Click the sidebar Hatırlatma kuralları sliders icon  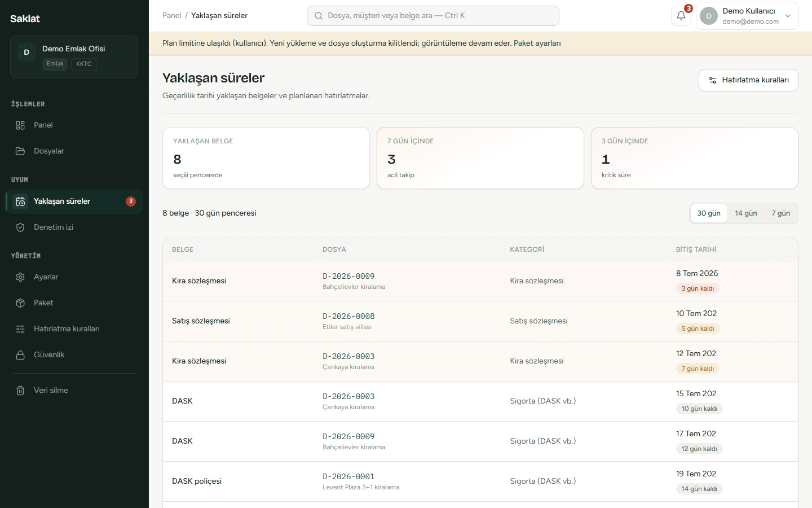pyautogui.click(x=20, y=329)
